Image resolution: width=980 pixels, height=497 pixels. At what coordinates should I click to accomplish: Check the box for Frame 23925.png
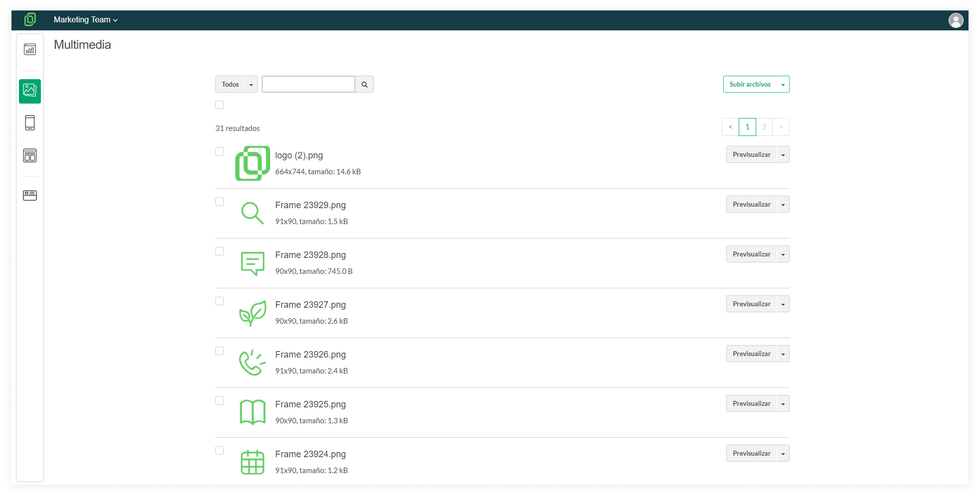click(x=220, y=400)
